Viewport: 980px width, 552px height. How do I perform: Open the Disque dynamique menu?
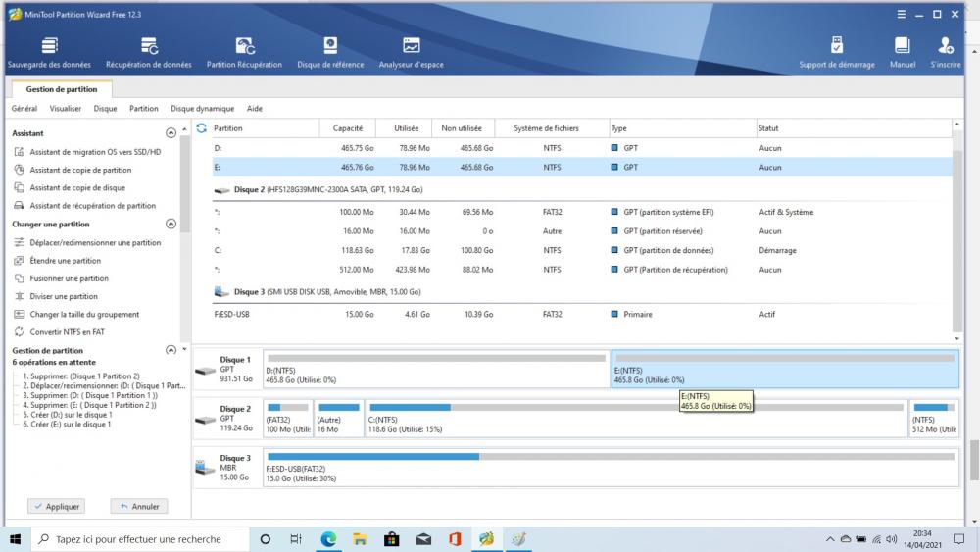[202, 109]
